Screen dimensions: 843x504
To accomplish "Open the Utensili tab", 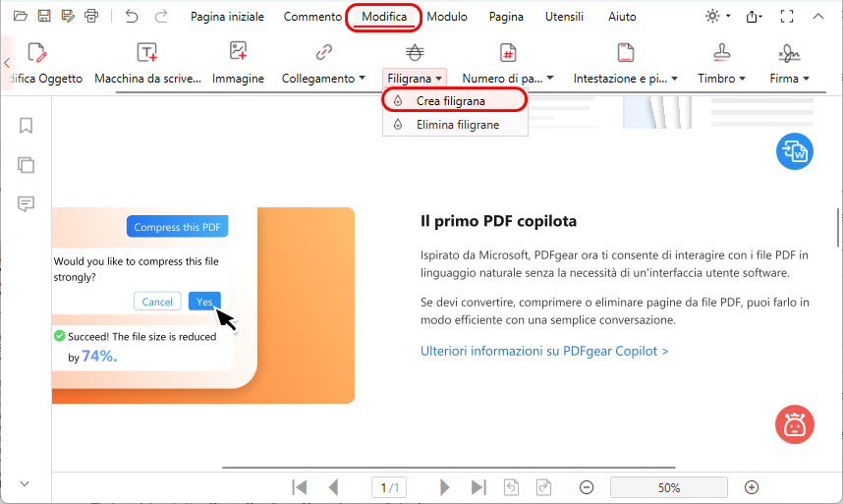I will (564, 17).
